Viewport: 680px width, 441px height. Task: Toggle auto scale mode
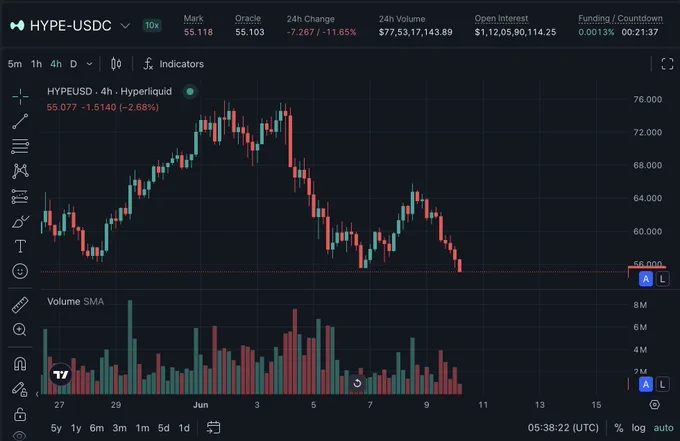(x=664, y=428)
